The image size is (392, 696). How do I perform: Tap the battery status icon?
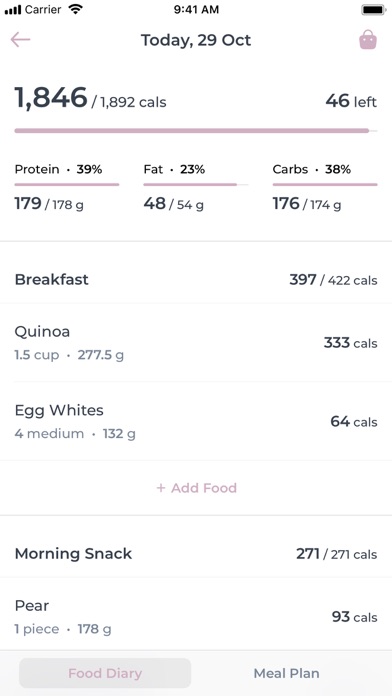pyautogui.click(x=374, y=9)
